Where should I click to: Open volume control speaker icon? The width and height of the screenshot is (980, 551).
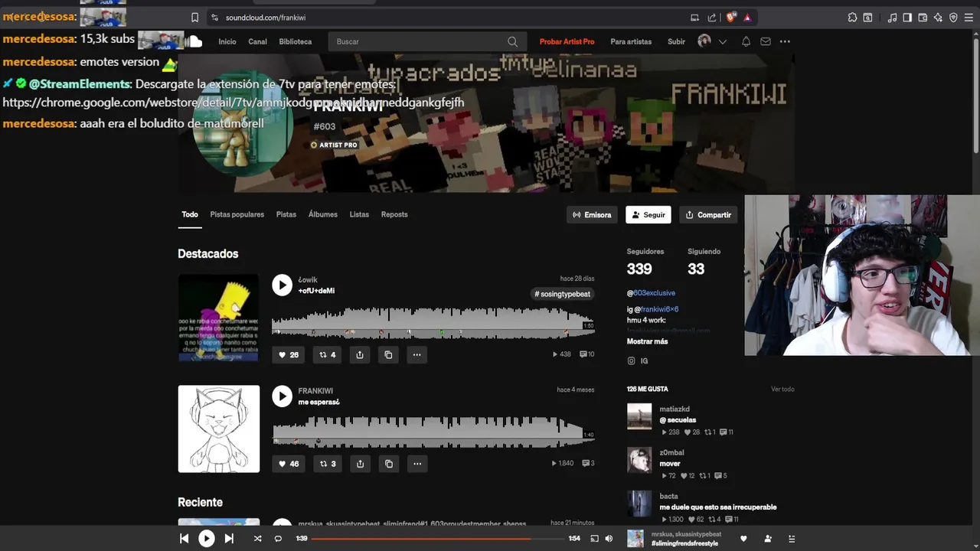tap(609, 539)
